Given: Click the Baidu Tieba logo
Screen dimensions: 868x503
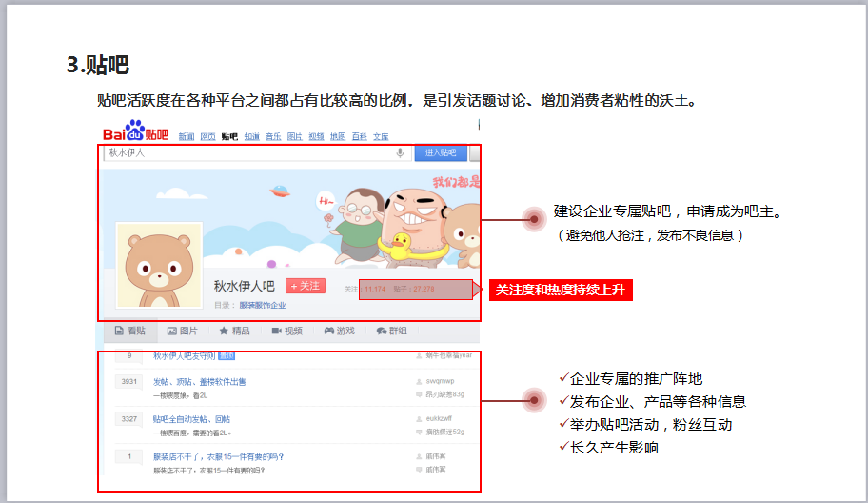Looking at the screenshot, I should (135, 134).
